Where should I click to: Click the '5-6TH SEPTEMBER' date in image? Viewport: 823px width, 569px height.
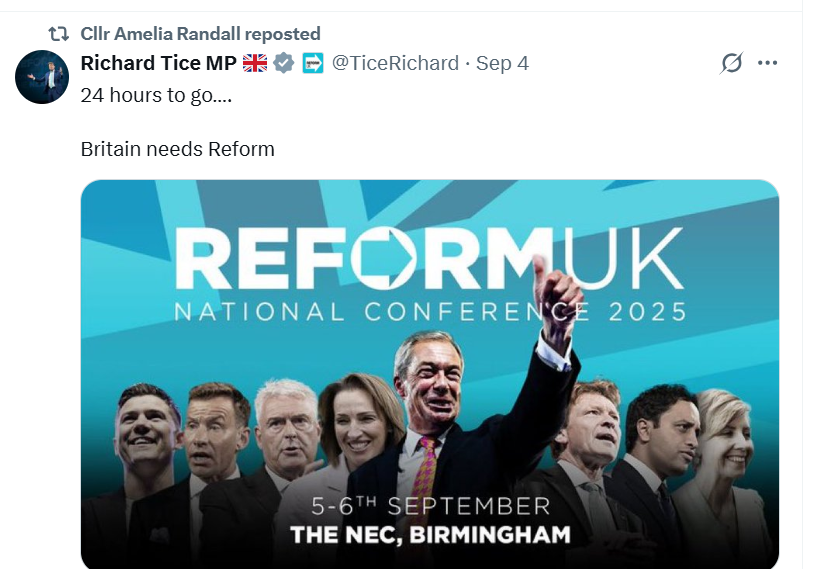click(430, 505)
